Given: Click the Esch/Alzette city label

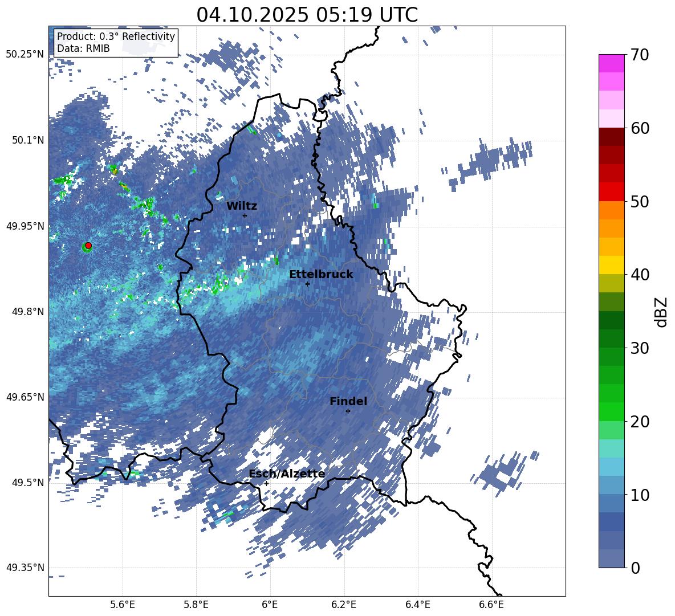Looking at the screenshot, I should 287,474.
